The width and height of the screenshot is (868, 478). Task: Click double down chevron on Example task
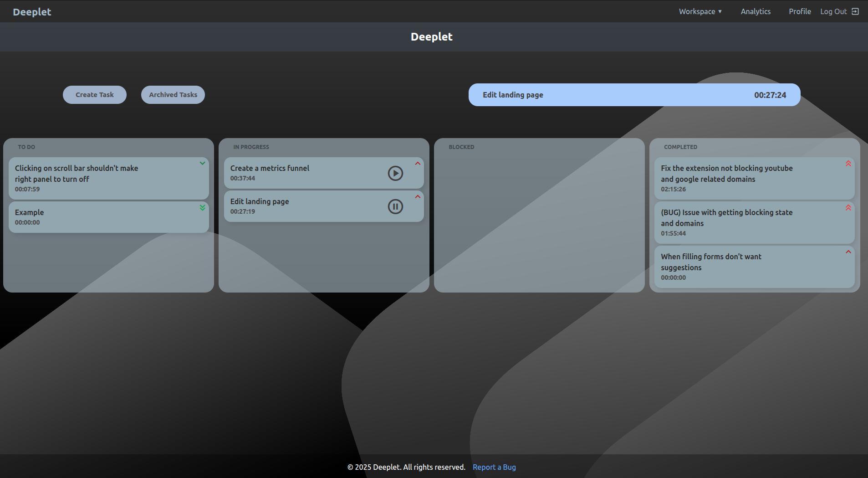pyautogui.click(x=203, y=208)
